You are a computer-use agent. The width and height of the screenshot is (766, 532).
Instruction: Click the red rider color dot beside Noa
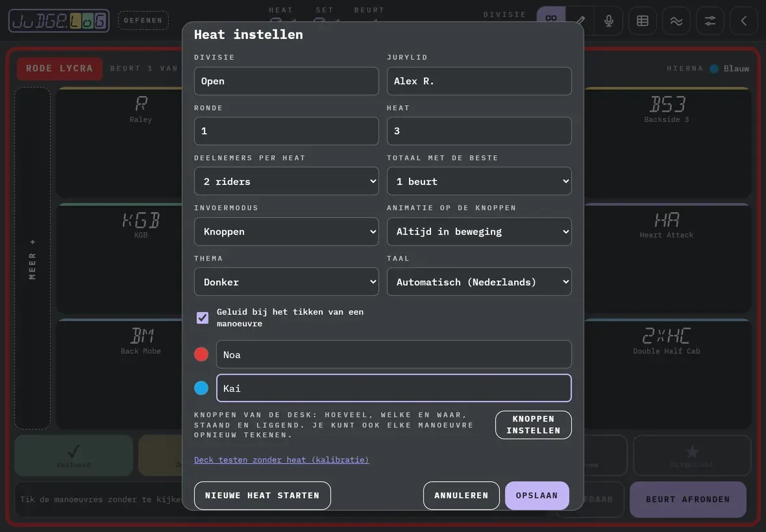[x=201, y=354]
